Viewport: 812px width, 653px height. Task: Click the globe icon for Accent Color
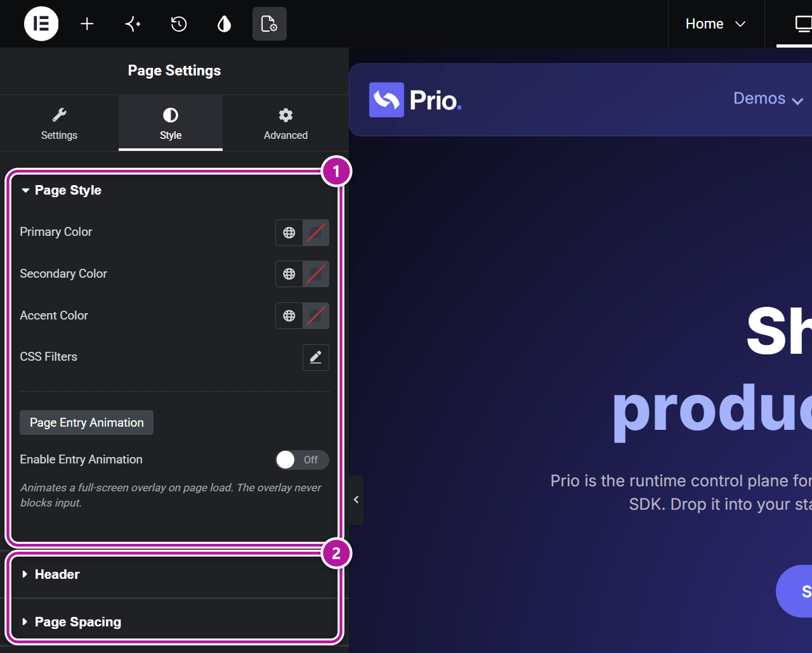pyautogui.click(x=289, y=316)
